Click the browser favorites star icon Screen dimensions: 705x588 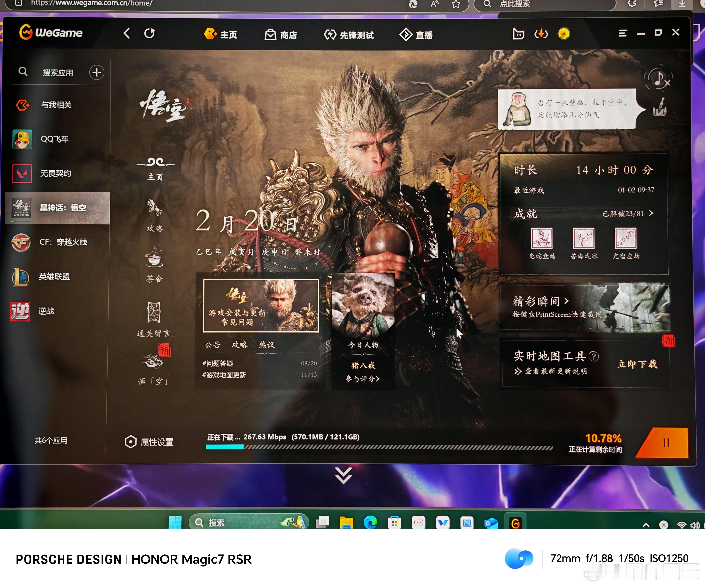[x=456, y=4]
